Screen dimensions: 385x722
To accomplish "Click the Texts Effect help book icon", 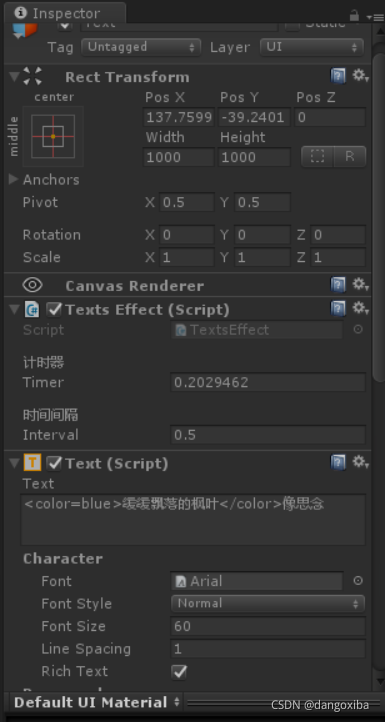I will [x=338, y=309].
